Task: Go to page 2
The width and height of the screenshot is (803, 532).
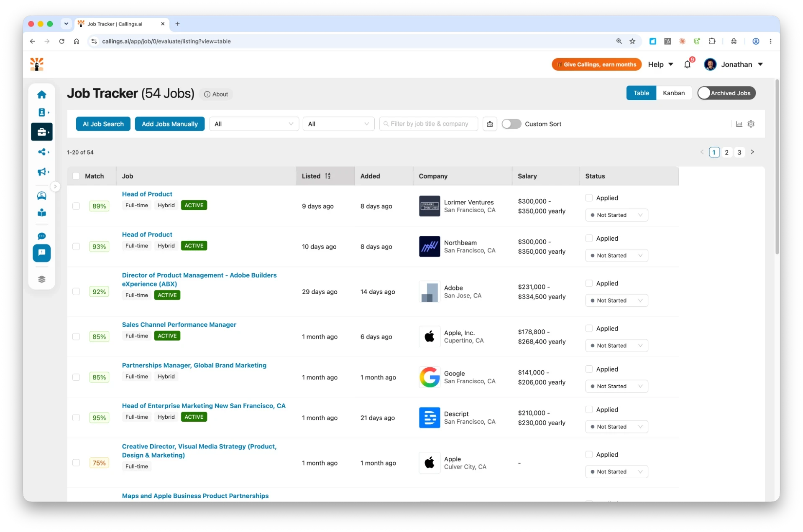Action: [726, 153]
